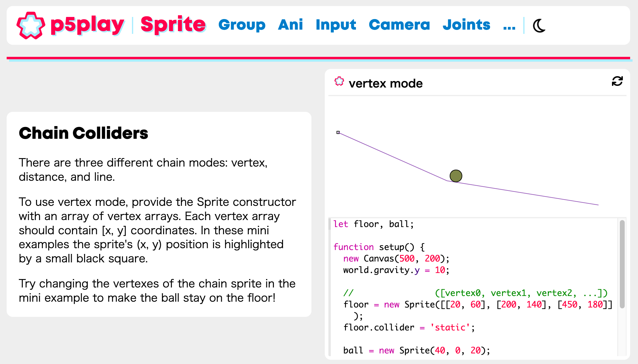The height and width of the screenshot is (364, 638).
Task: Click the Chain Colliders heading
Action: 84,133
